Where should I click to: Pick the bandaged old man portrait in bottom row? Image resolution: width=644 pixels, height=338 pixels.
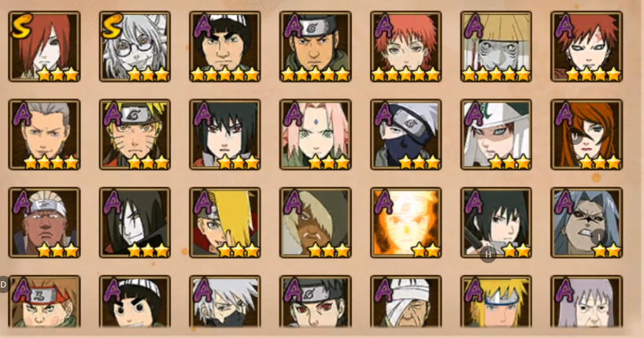[x=405, y=302]
